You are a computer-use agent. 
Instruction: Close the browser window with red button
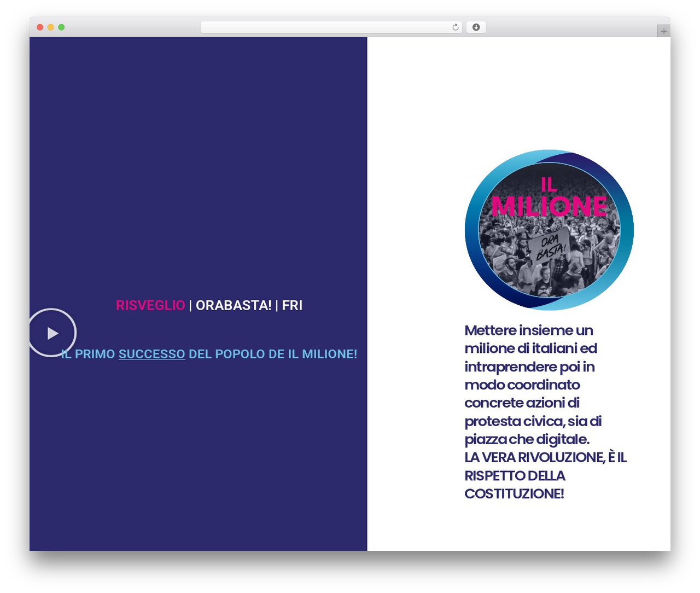point(40,27)
